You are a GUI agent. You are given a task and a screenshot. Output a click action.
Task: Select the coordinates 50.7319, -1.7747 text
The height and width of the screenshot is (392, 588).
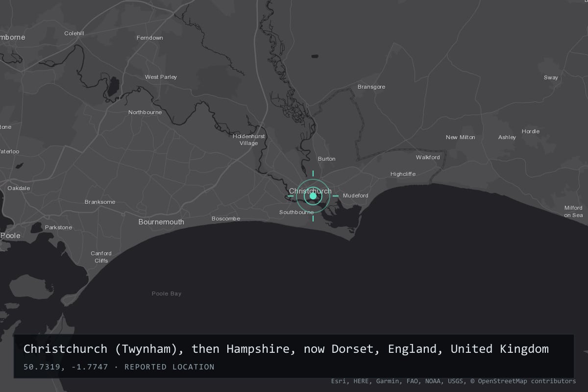point(66,367)
